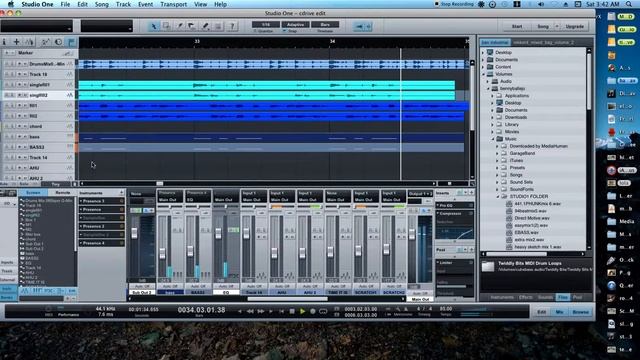Switch to the Effects browser tab
This screenshot has width=640, height=360.
pyautogui.click(x=526, y=297)
